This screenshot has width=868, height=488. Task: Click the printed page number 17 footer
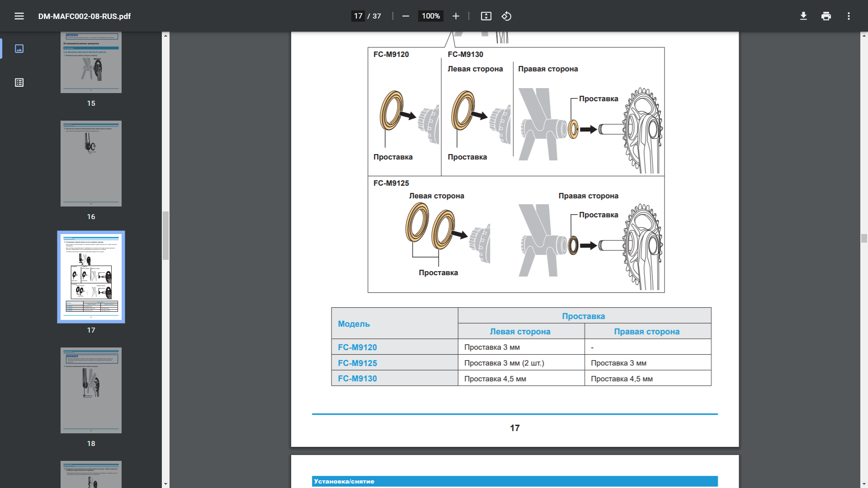tap(514, 428)
